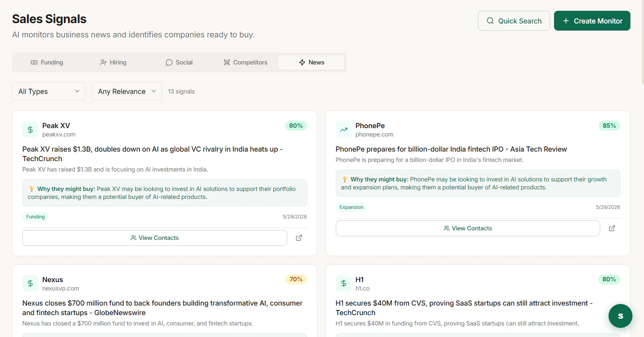This screenshot has width=644, height=337.
Task: Click the lightbulb icon in PhonePe card
Action: tap(345, 179)
